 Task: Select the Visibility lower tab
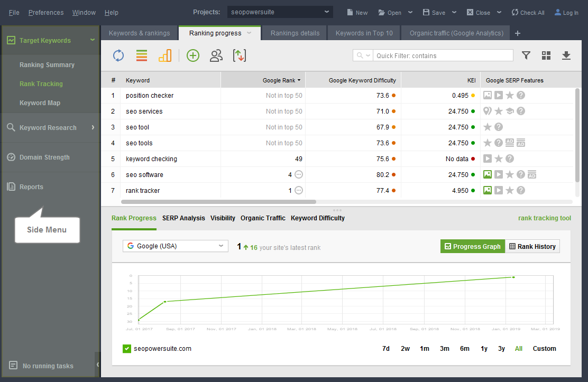coord(223,218)
